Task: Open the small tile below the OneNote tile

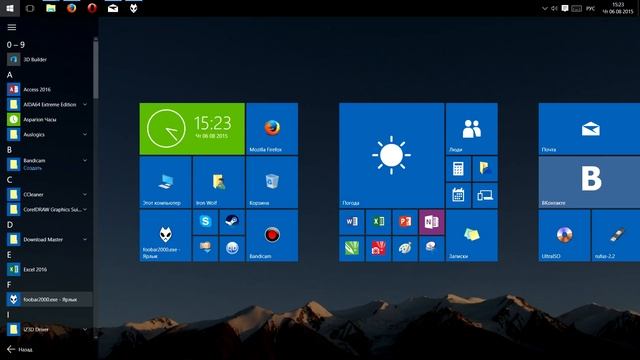Action: pyautogui.click(x=431, y=249)
